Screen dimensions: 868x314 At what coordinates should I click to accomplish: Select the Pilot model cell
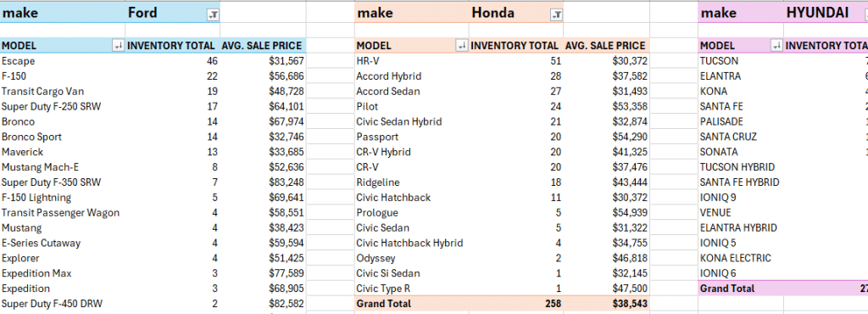point(412,106)
